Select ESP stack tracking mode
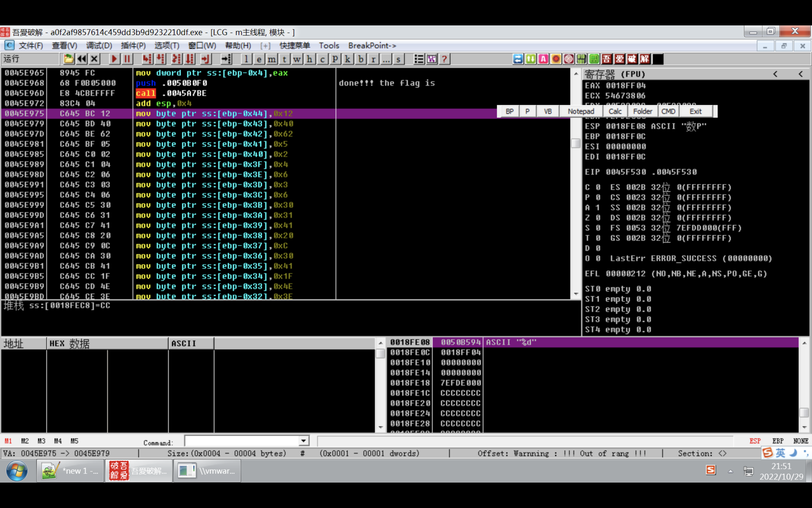The width and height of the screenshot is (812, 508). [755, 441]
